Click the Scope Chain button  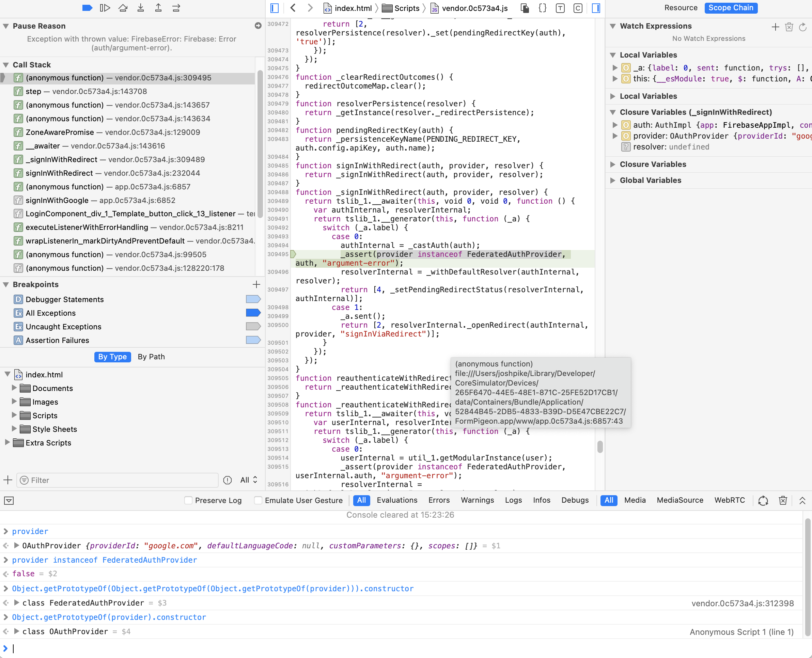point(731,8)
